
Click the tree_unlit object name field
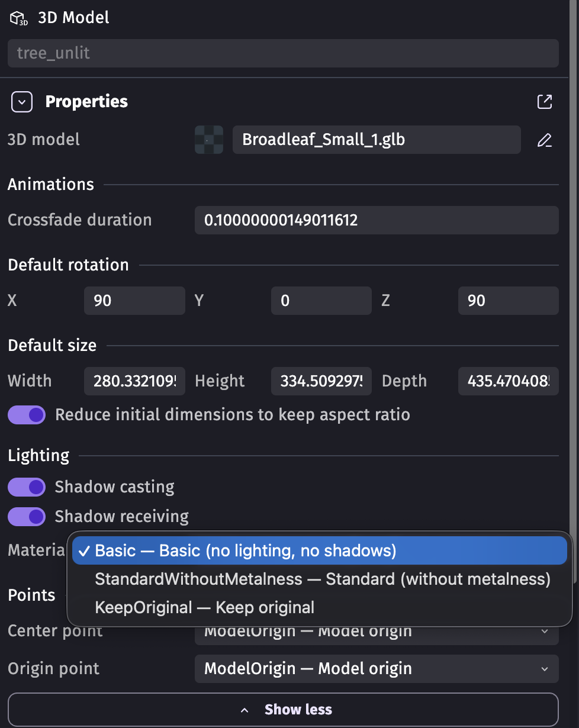[x=283, y=53]
